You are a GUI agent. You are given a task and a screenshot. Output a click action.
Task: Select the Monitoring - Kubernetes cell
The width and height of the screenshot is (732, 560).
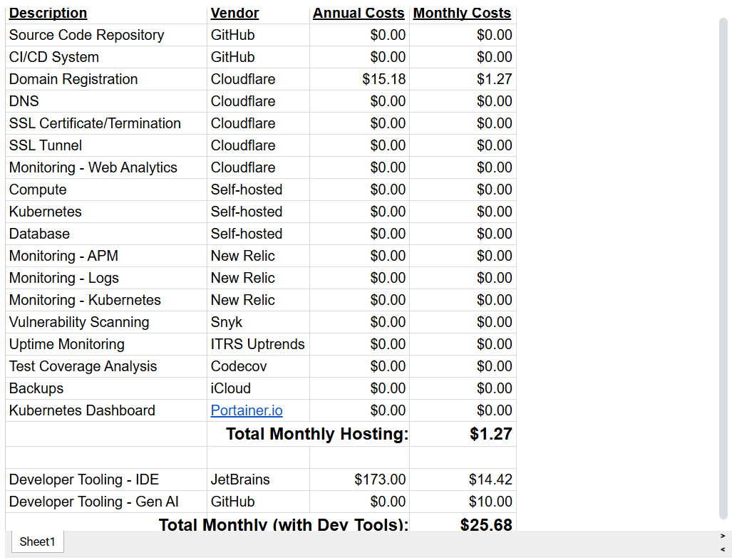pyautogui.click(x=106, y=300)
